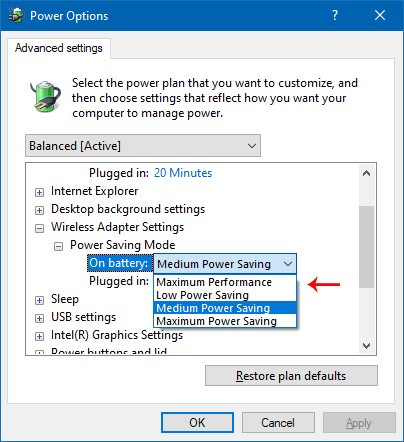The width and height of the screenshot is (404, 442).
Task: Select Wireless Adapter Settings label
Action: [117, 227]
